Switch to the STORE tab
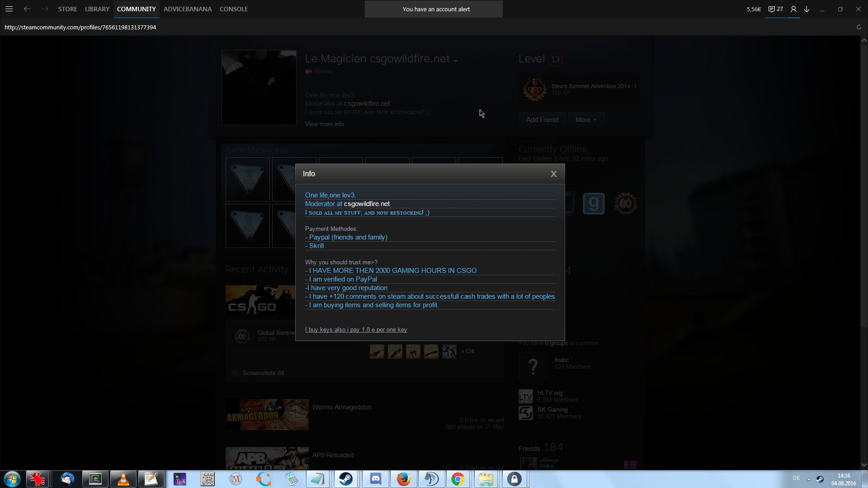Viewport: 868px width, 488px height. pos(67,9)
